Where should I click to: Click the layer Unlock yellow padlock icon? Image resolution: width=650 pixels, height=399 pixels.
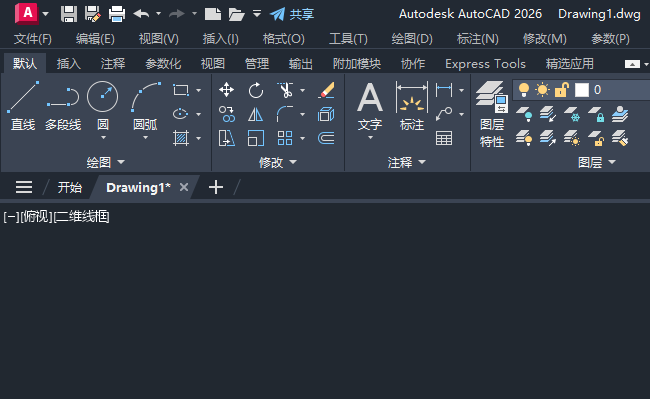tap(596, 138)
